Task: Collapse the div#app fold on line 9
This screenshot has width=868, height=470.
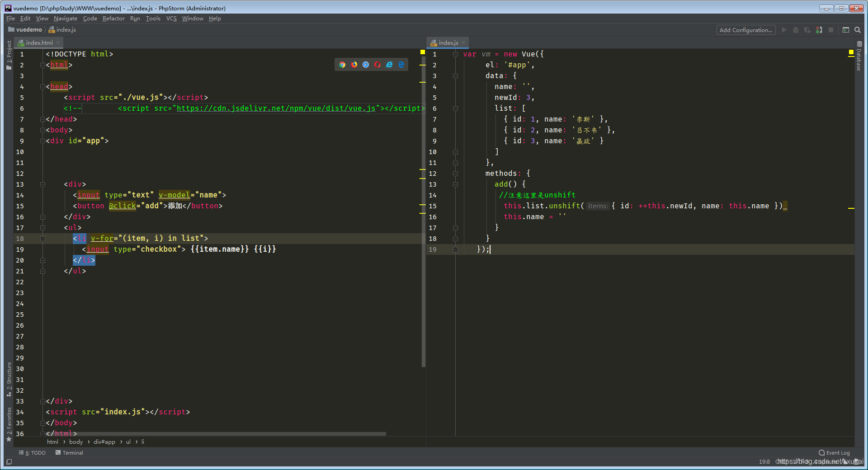Action: 42,141
